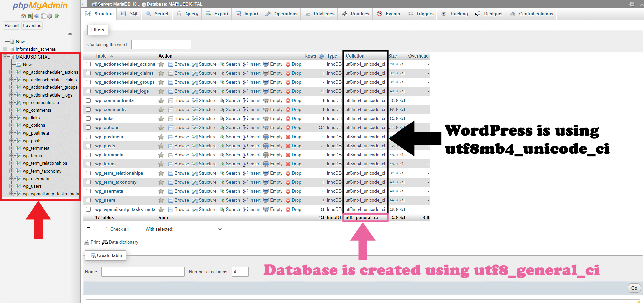This screenshot has height=303, width=644.
Task: Favorite the wp_users table star
Action: pyautogui.click(x=161, y=200)
